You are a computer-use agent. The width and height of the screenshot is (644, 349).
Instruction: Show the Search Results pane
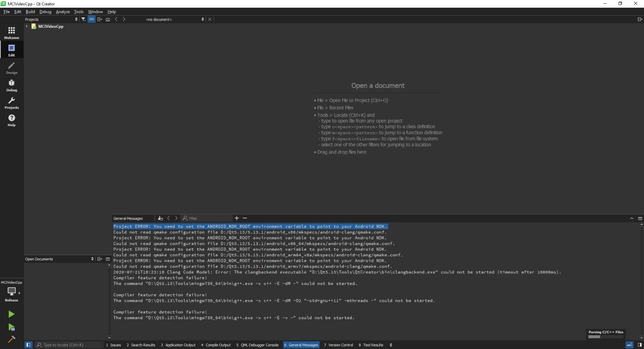click(x=141, y=345)
